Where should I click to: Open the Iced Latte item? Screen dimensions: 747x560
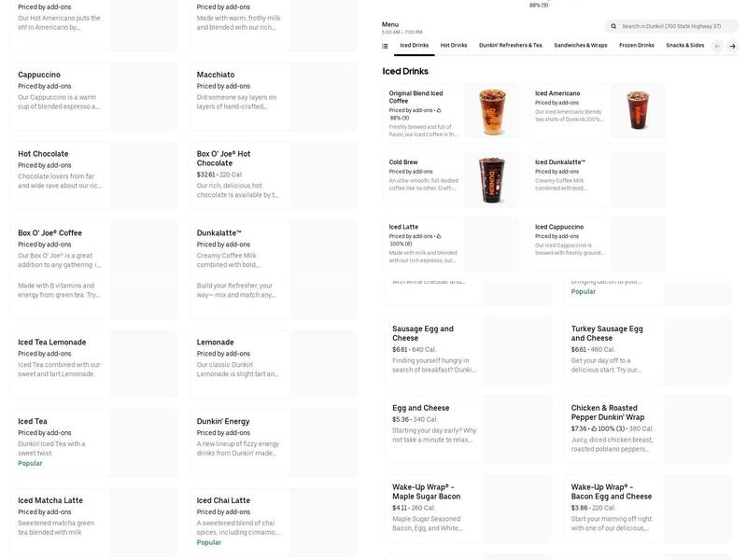(452, 245)
